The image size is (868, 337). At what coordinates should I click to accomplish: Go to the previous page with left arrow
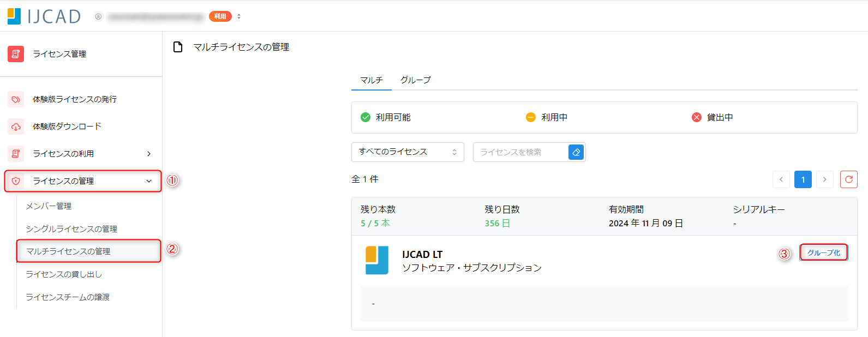point(781,179)
